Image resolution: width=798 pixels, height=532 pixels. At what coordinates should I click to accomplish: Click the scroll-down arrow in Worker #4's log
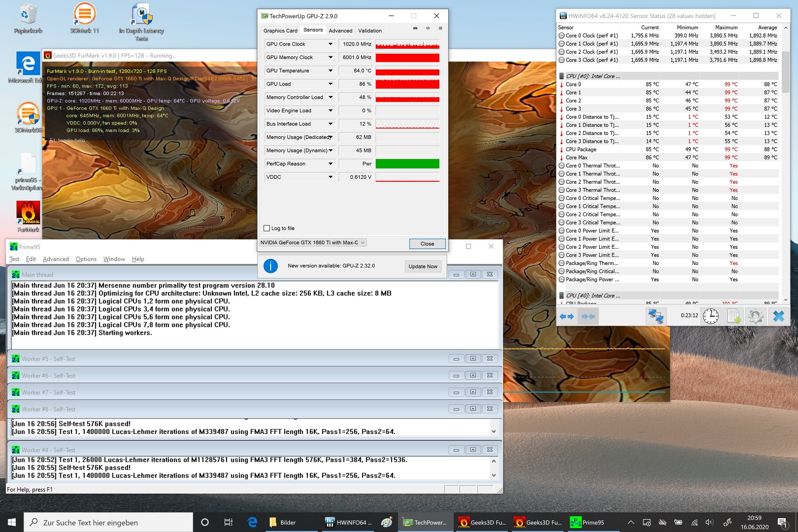pos(494,475)
